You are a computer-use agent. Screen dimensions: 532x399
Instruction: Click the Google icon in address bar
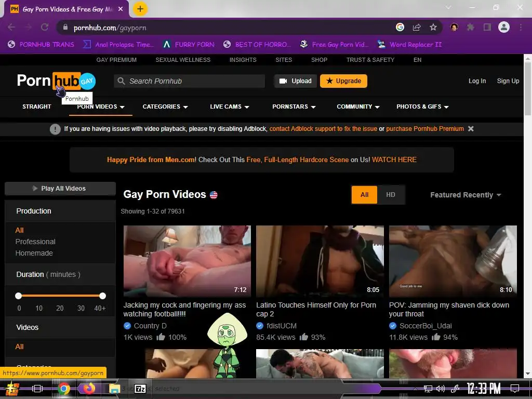[x=400, y=27]
